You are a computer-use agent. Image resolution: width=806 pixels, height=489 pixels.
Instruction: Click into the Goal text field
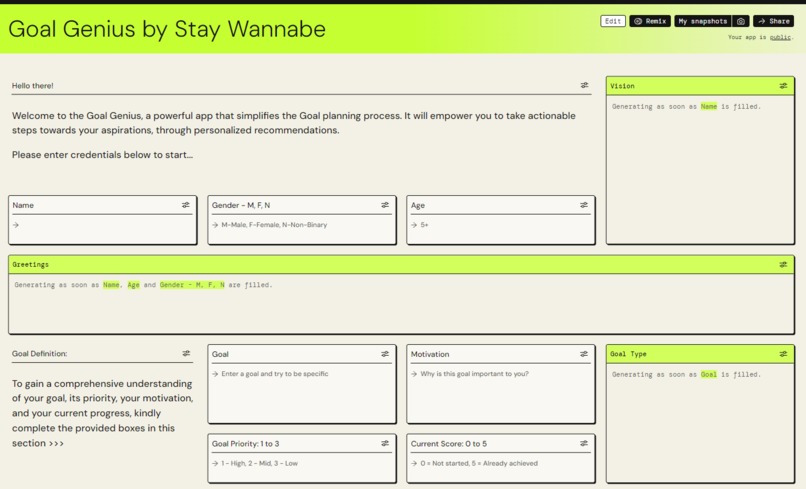302,393
